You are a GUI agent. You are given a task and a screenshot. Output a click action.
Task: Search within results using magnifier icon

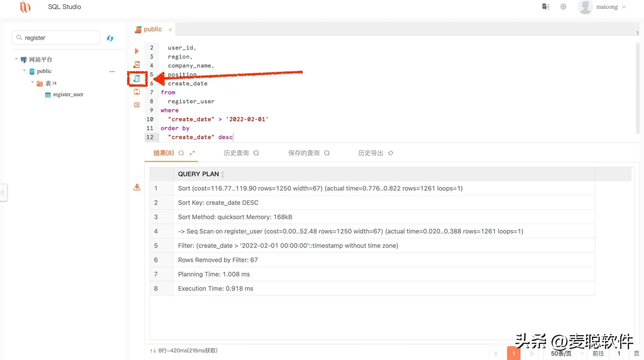pyautogui.click(x=181, y=153)
